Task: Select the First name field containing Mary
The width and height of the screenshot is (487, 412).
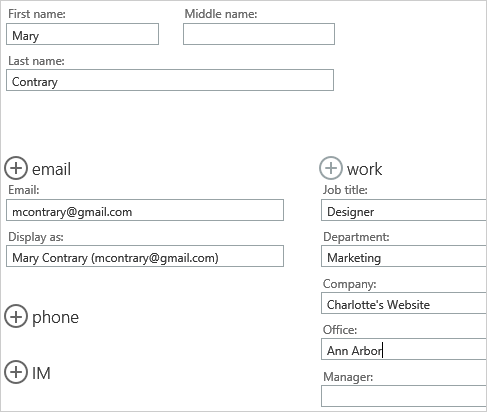Action: coord(82,34)
